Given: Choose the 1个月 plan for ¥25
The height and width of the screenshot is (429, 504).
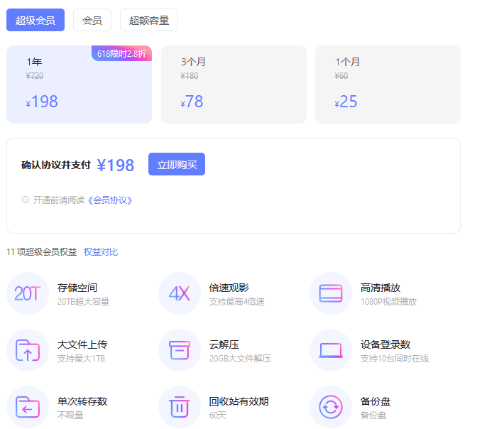Looking at the screenshot, I should click(388, 85).
